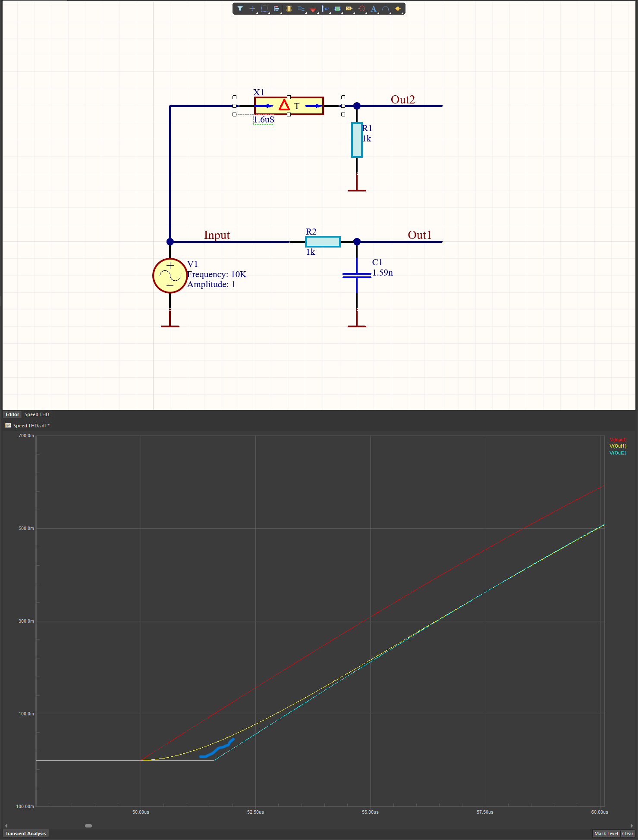
Task: Select resistor R2 symbol
Action: 323,241
